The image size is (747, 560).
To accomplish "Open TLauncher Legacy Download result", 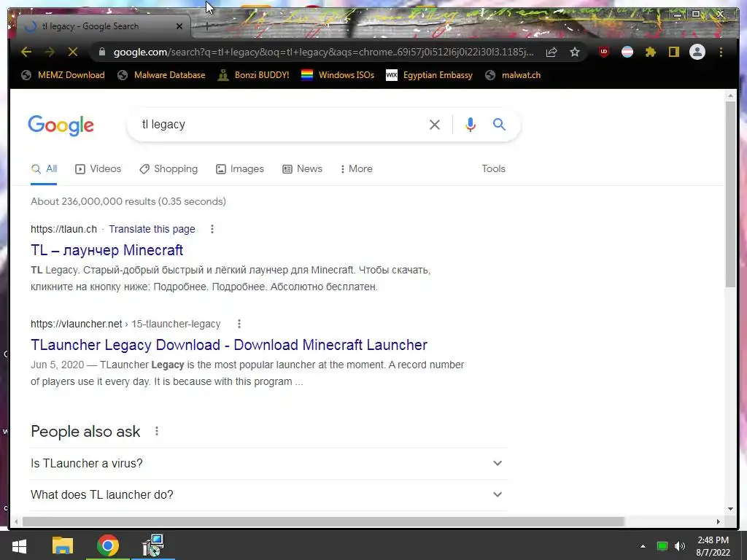I will point(228,345).
